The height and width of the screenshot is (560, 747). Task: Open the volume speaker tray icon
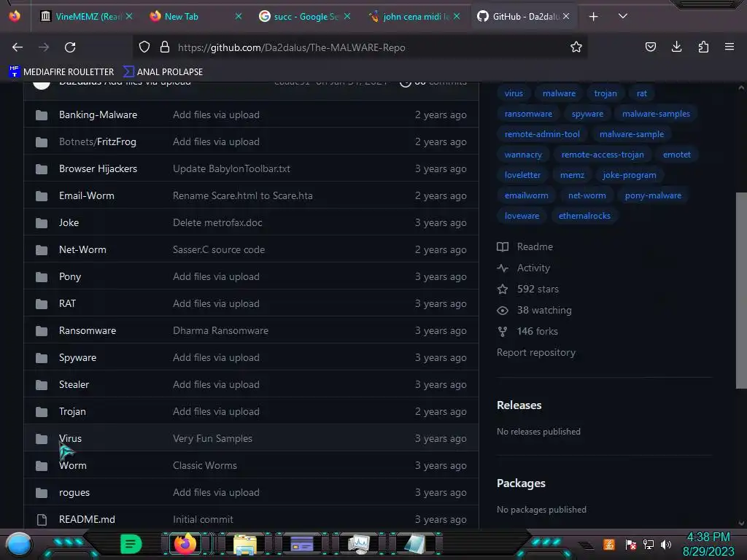tap(666, 544)
